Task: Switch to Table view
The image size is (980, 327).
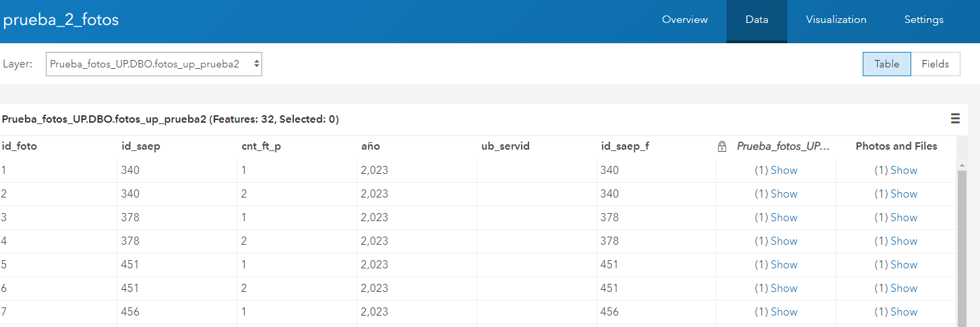Action: coord(886,64)
